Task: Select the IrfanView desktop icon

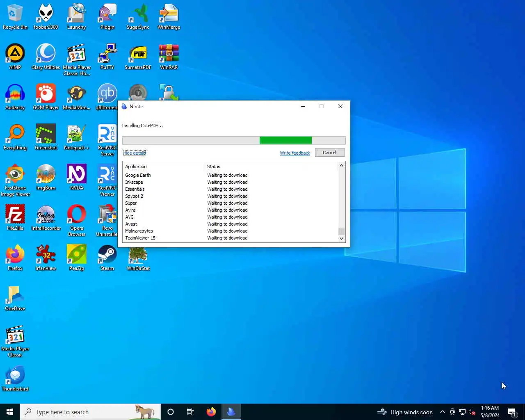Action: point(46,258)
